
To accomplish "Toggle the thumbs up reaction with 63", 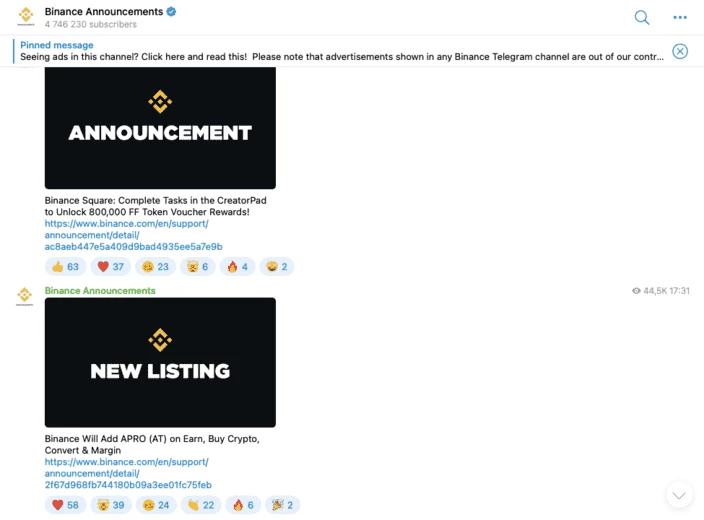I will 66,267.
